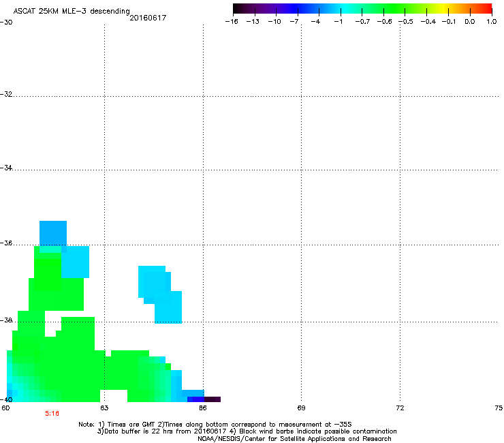Click longitude axis label '69'
504x443 pixels.
pyautogui.click(x=301, y=408)
